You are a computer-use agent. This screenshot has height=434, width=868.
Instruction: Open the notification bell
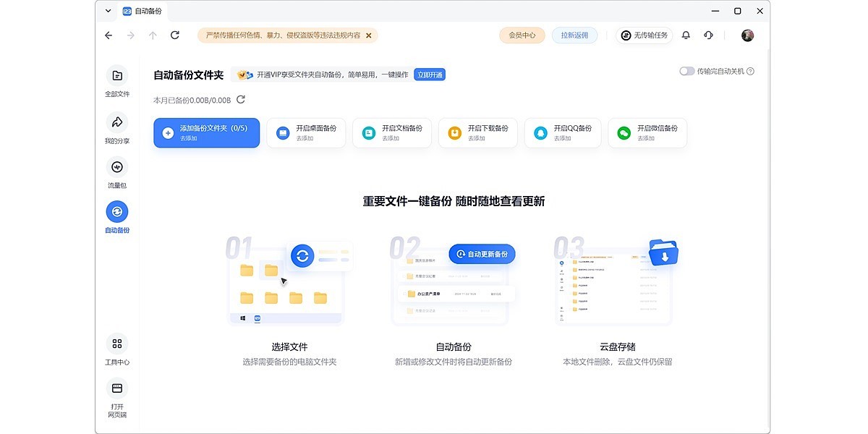coord(686,35)
